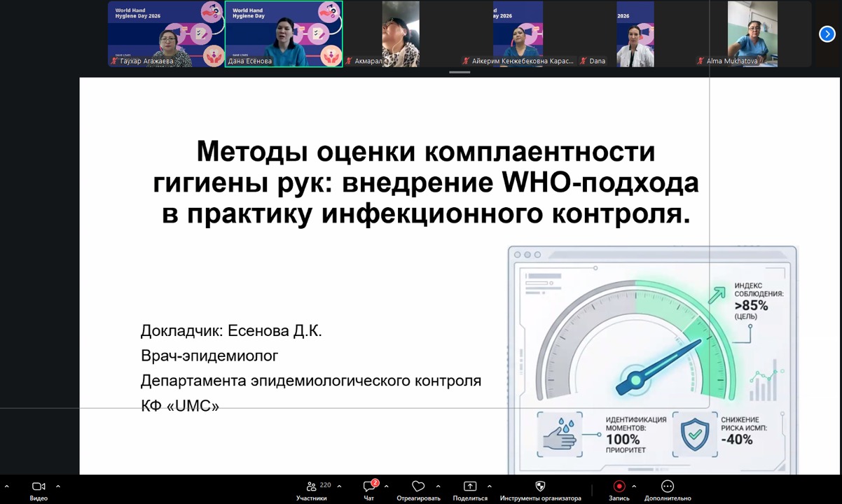Open the Чат chat panel
Image resolution: width=842 pixels, height=504 pixels.
[369, 486]
